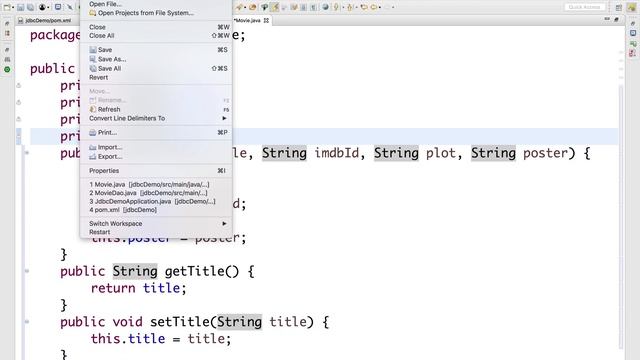Click 'this.title = title;' code line
The height and width of the screenshot is (360, 640).
coord(161,339)
